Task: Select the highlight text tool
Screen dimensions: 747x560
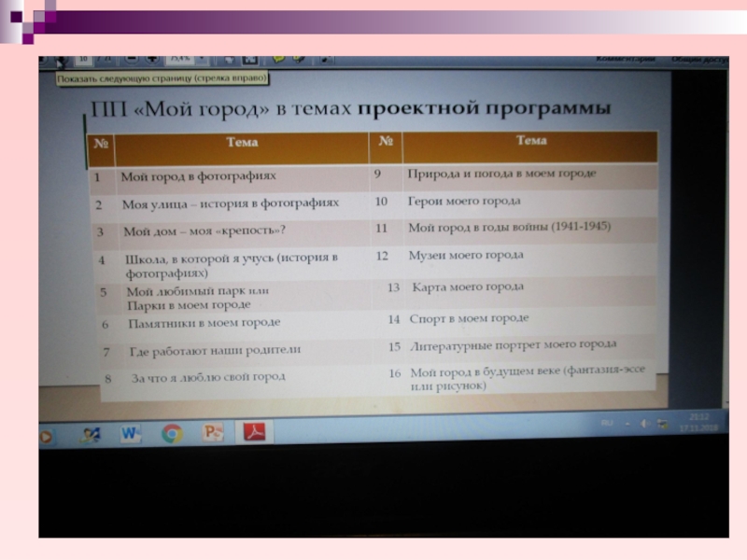Action: [x=299, y=58]
